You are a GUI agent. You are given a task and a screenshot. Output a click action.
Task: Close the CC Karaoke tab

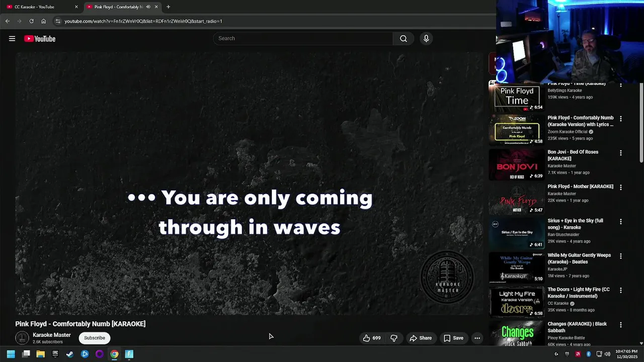click(x=76, y=7)
